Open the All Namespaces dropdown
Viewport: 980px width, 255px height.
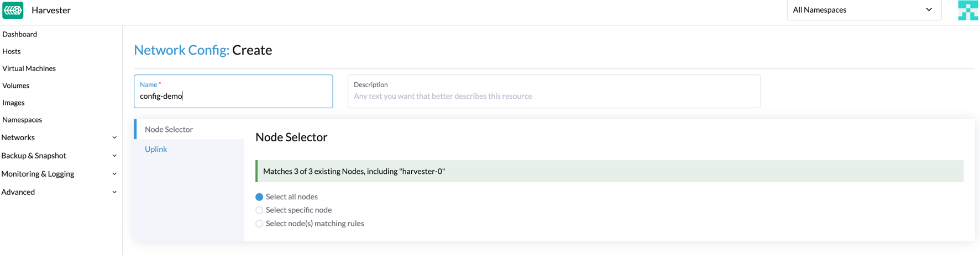(x=863, y=10)
